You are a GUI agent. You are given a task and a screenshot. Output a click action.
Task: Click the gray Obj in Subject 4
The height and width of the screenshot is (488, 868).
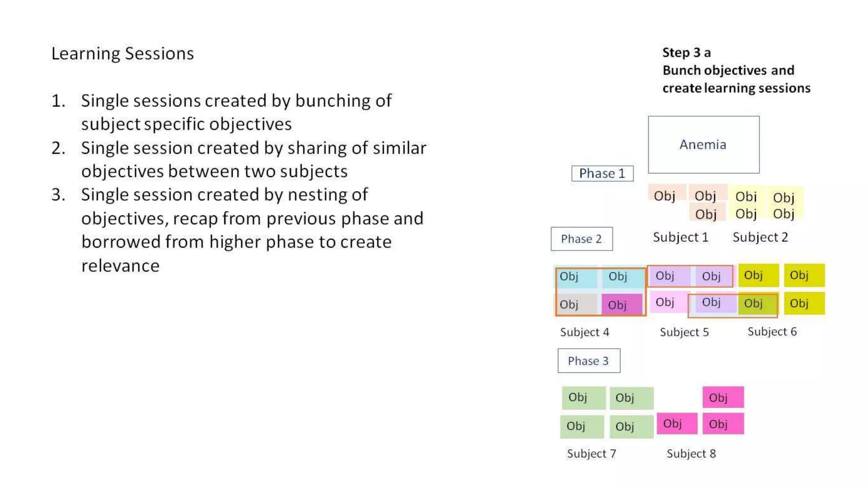[x=577, y=304]
